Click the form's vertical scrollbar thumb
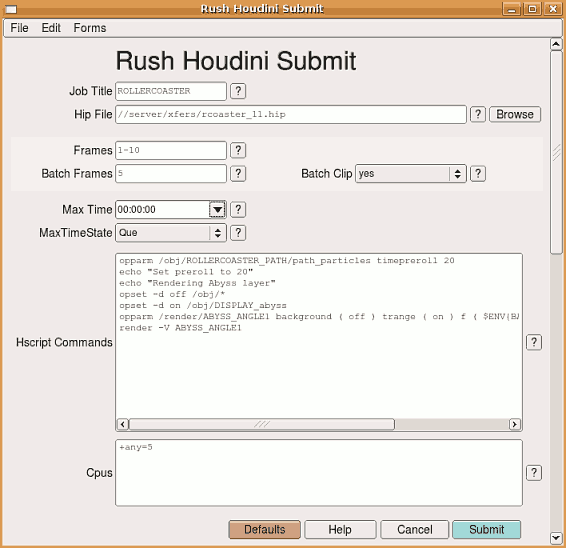The width and height of the screenshot is (566, 548). click(x=556, y=152)
